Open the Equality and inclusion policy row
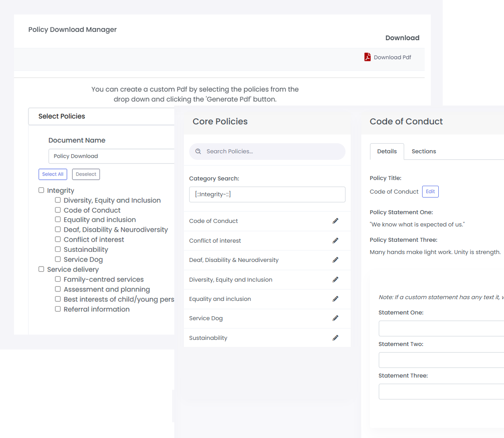 click(267, 299)
